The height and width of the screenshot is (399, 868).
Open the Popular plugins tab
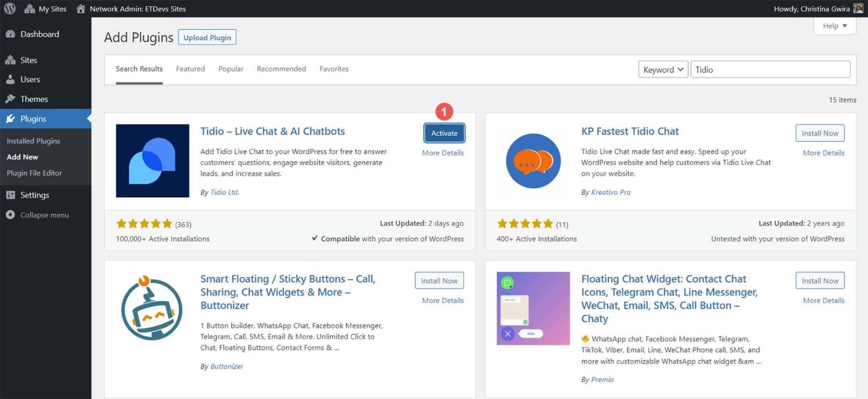click(x=231, y=68)
